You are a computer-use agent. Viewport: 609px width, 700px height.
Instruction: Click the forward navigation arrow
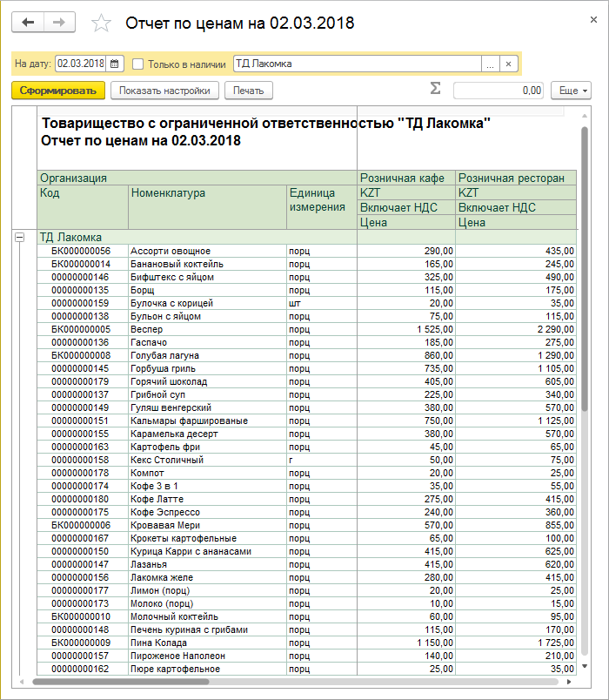[59, 23]
